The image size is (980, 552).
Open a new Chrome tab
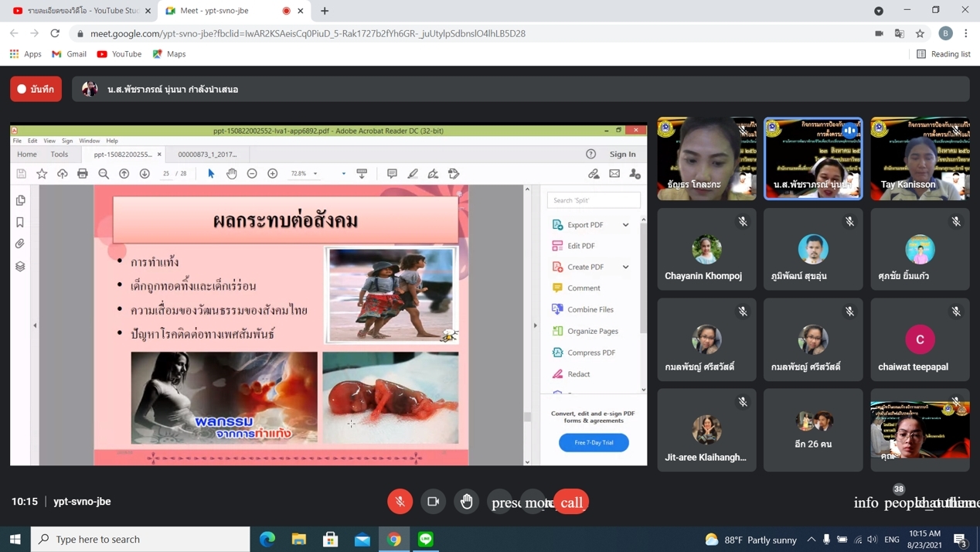pyautogui.click(x=325, y=11)
